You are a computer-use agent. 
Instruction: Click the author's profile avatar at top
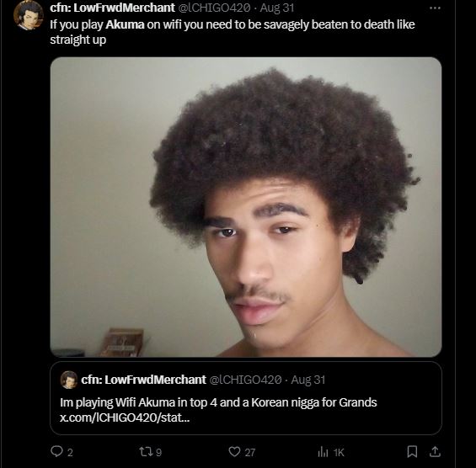[x=28, y=15]
